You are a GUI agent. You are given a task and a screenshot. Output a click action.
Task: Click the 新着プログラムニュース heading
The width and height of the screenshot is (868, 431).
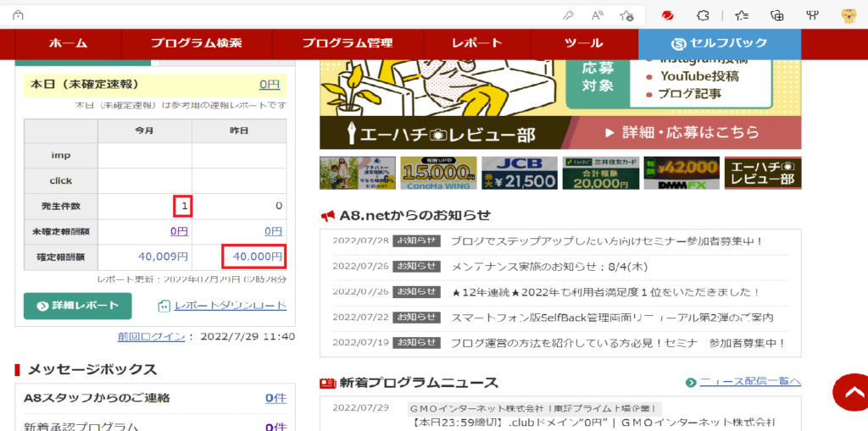pyautogui.click(x=419, y=383)
